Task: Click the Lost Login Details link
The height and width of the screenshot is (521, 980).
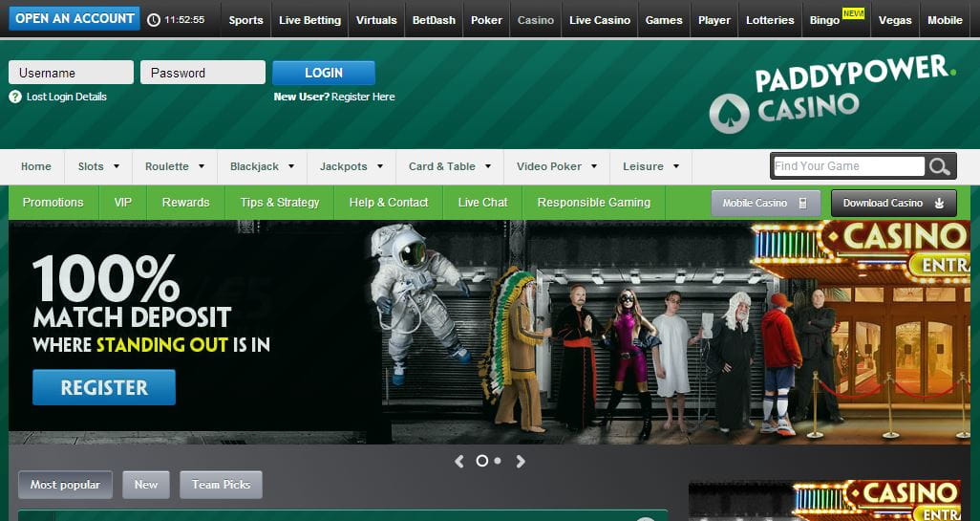Action: point(66,97)
